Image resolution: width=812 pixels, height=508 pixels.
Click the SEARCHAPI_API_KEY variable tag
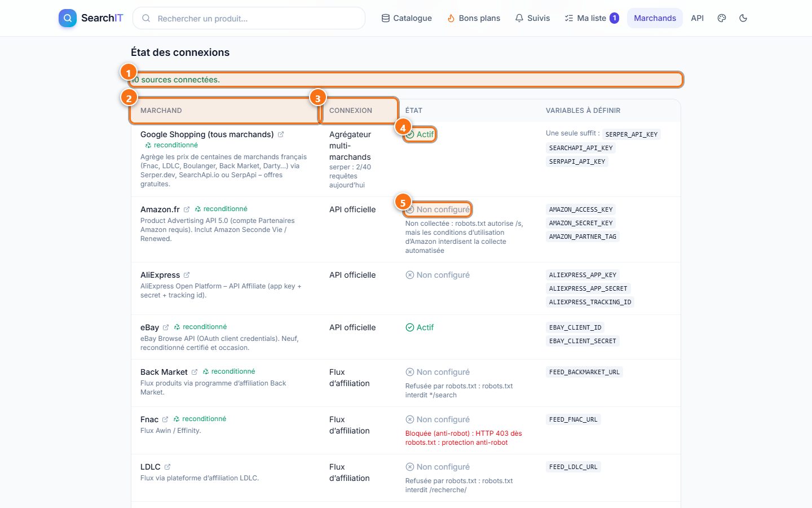(581, 148)
